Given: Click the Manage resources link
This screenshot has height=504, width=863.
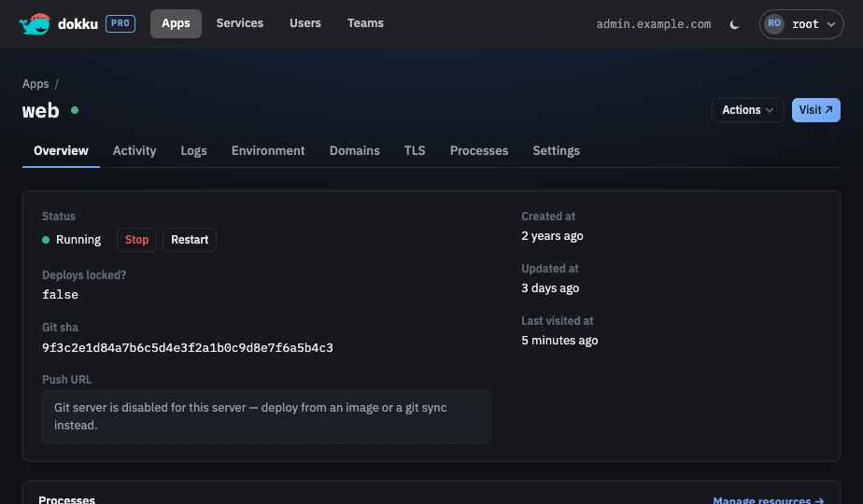Looking at the screenshot, I should tap(769, 499).
